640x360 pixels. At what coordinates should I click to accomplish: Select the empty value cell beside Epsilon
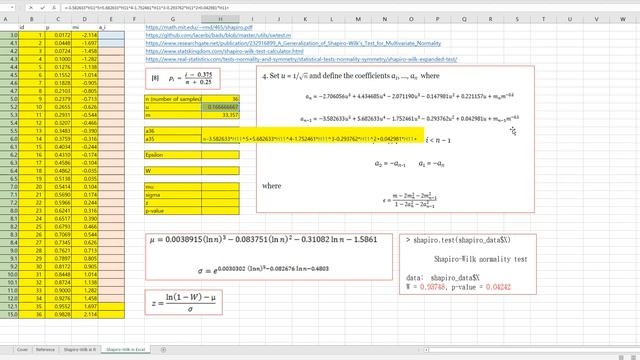pyautogui.click(x=220, y=155)
